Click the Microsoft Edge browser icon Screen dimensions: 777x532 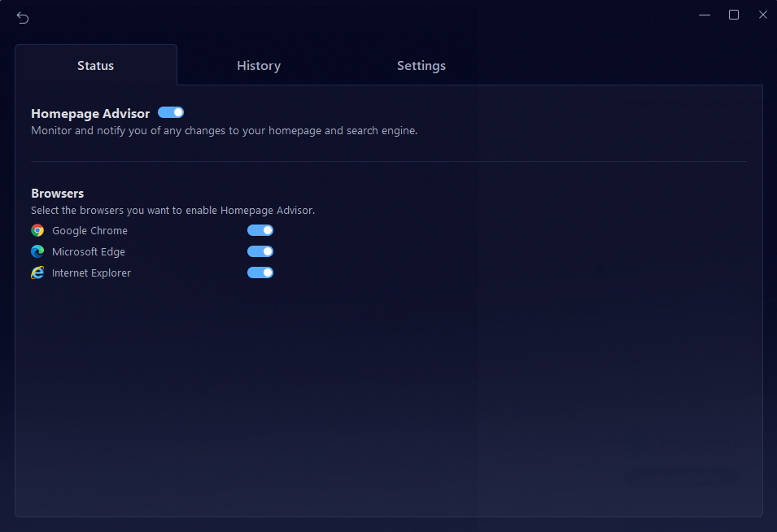[x=37, y=251]
